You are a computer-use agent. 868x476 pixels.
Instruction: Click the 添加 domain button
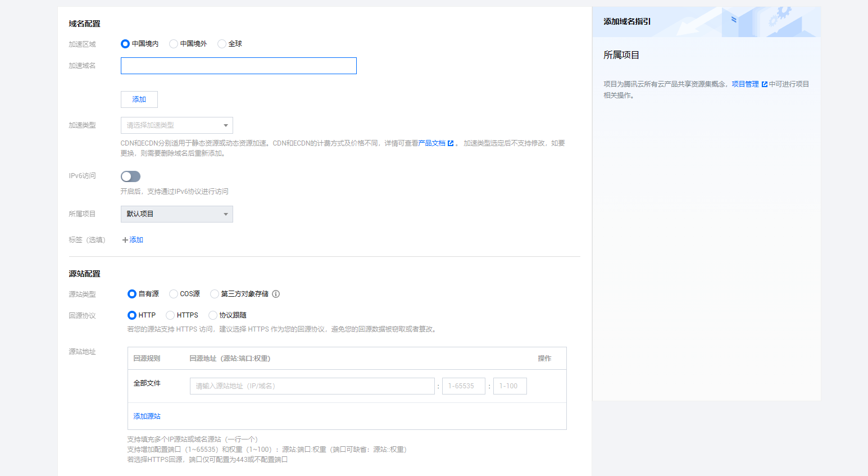click(x=139, y=99)
